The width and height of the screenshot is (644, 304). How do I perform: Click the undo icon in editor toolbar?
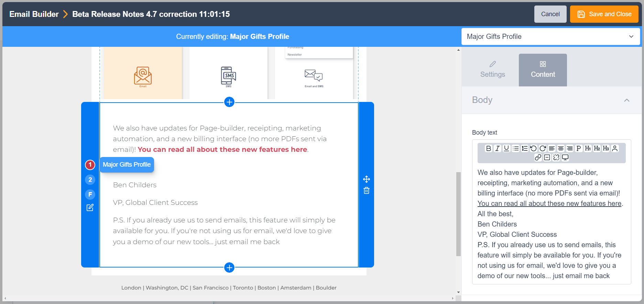[x=533, y=148]
